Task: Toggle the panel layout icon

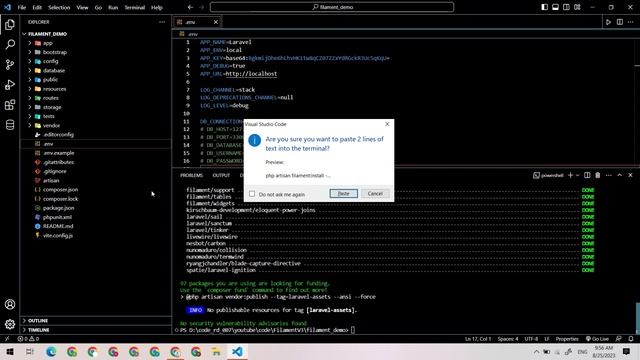Action: point(556,7)
